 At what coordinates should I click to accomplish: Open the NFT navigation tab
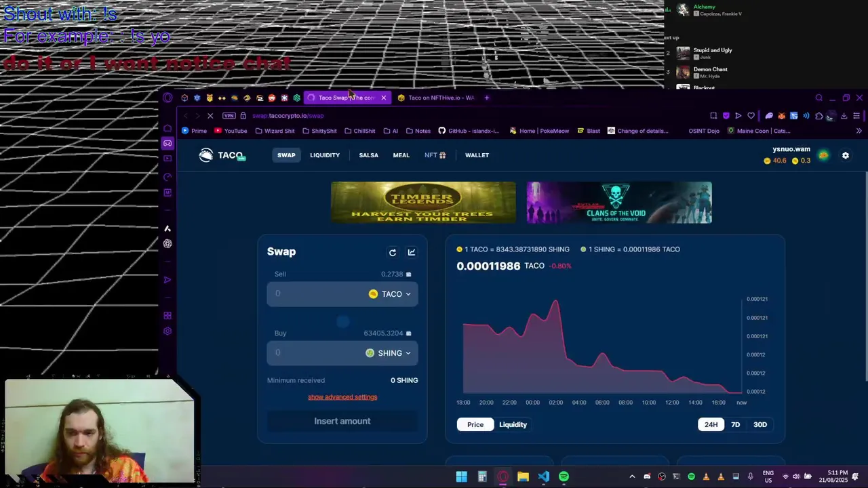point(435,155)
